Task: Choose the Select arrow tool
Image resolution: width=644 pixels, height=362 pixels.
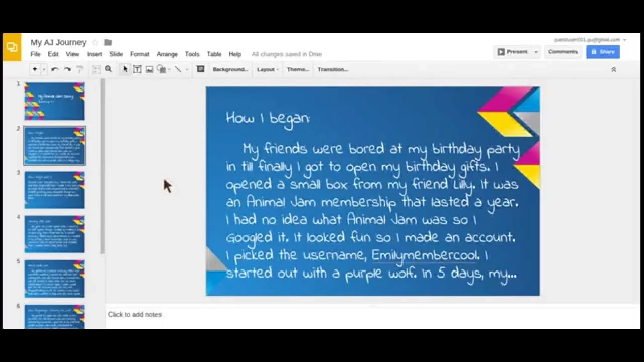Action: coord(125,70)
